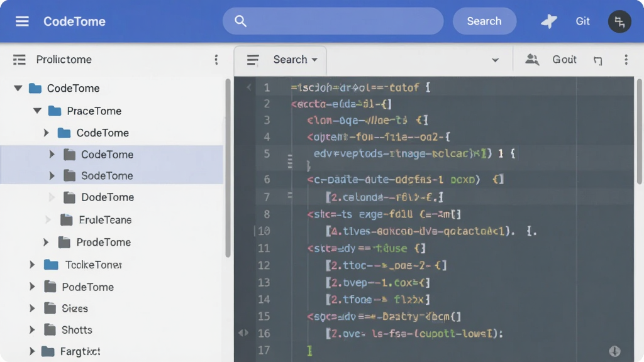644x362 pixels.
Task: Click the collapse arrow beside line 1
Action: [x=248, y=87]
